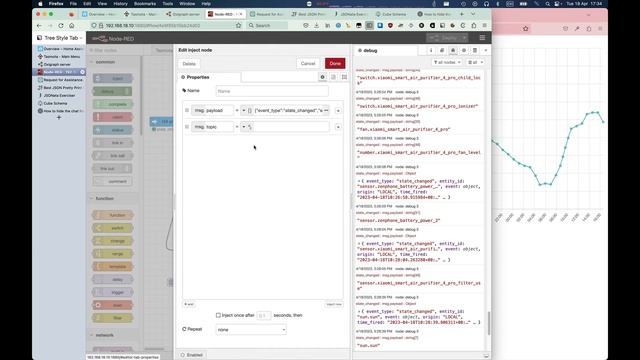Open the clear all debug messages dropdown

476,62
